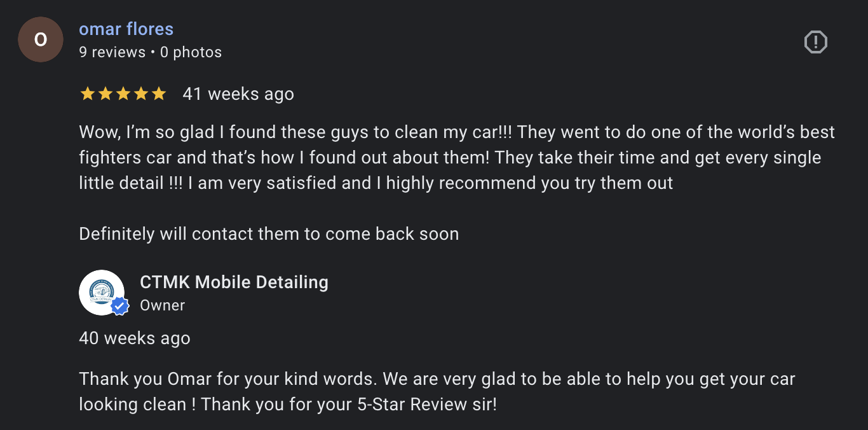
Task: Open the omar flores profile link
Action: point(126,29)
